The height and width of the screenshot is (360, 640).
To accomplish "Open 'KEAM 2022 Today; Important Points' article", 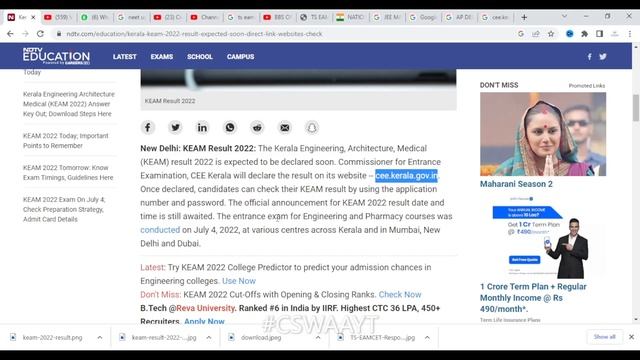I will [x=66, y=140].
